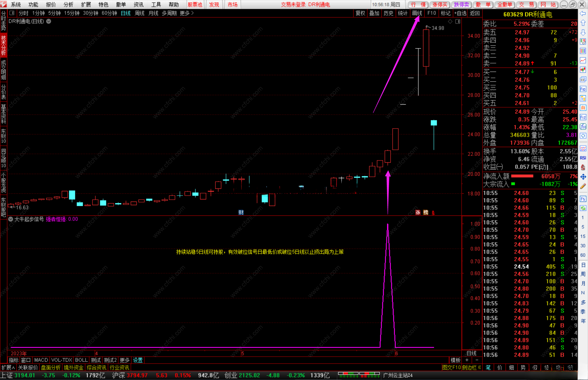
Task: Click the f(x) formula icon
Action: [583, 127]
